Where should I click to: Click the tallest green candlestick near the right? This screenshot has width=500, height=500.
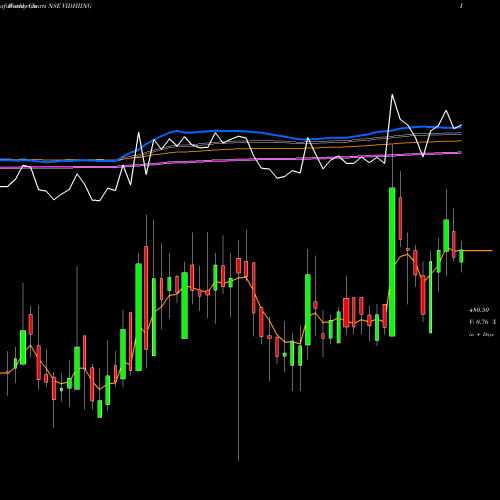click(392, 262)
